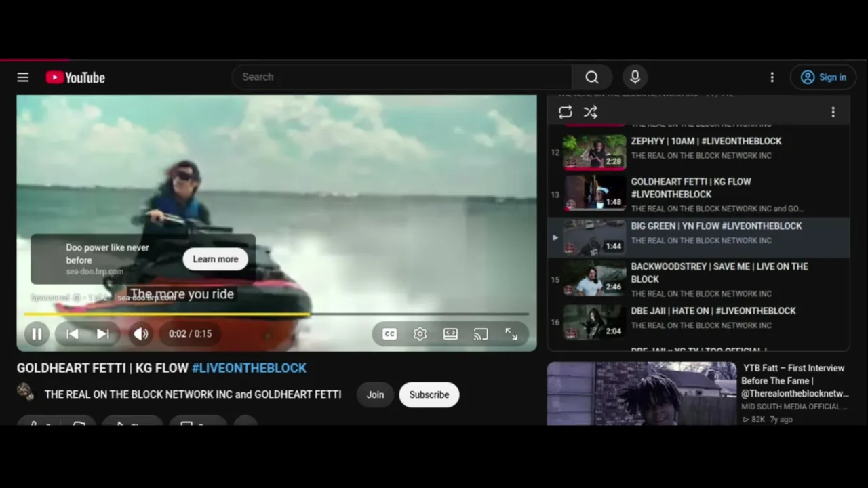
Task: Click the ad's Learn more button
Action: pos(216,259)
